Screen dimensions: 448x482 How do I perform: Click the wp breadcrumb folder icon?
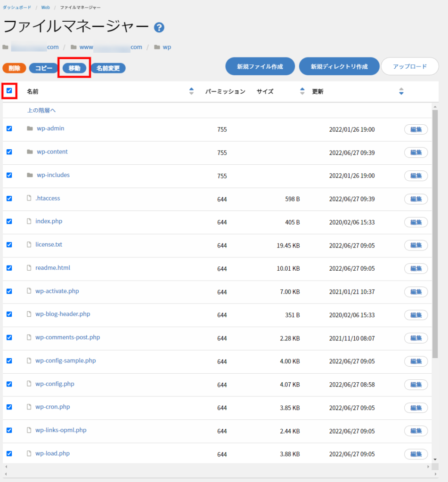tap(157, 47)
